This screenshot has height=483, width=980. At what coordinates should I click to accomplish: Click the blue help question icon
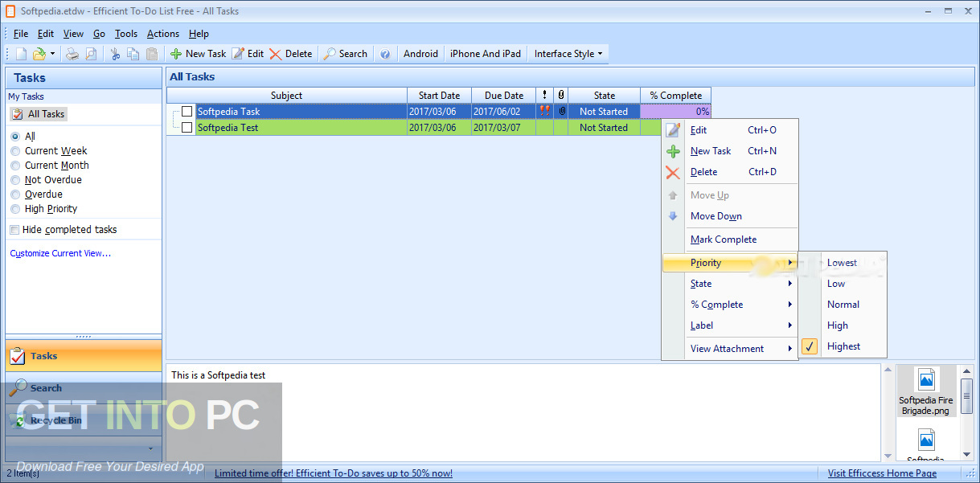point(385,54)
